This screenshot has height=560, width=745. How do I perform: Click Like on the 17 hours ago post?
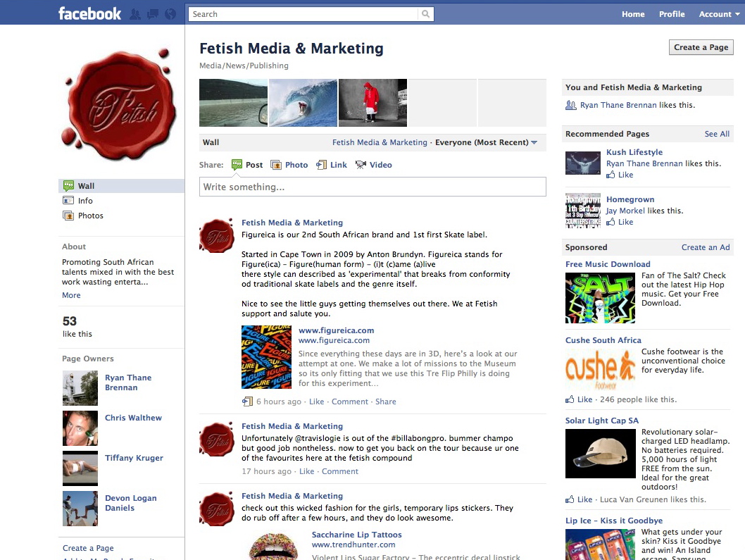[x=306, y=471]
